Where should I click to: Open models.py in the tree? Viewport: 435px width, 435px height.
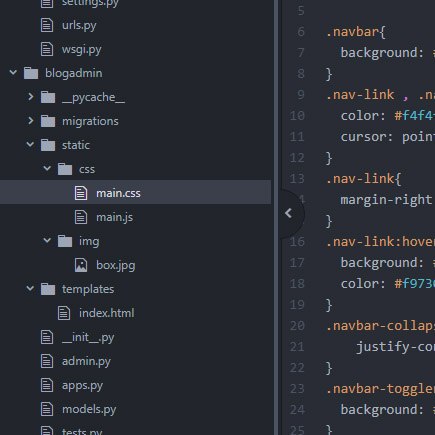(89, 409)
